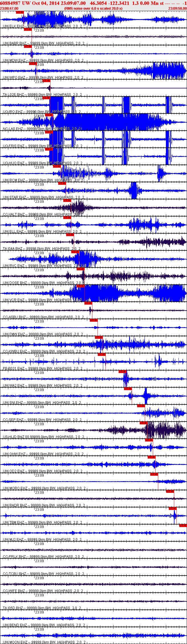Select the start time 23:08:47.00 label

tap(9, 9)
